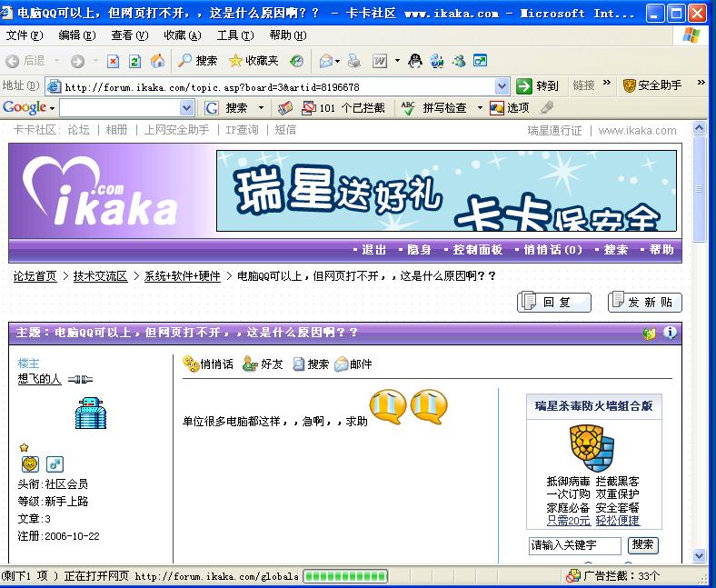Viewport: 716px width, 588px height.
Task: Expand Back button history dropdown arrow
Action: (56, 60)
